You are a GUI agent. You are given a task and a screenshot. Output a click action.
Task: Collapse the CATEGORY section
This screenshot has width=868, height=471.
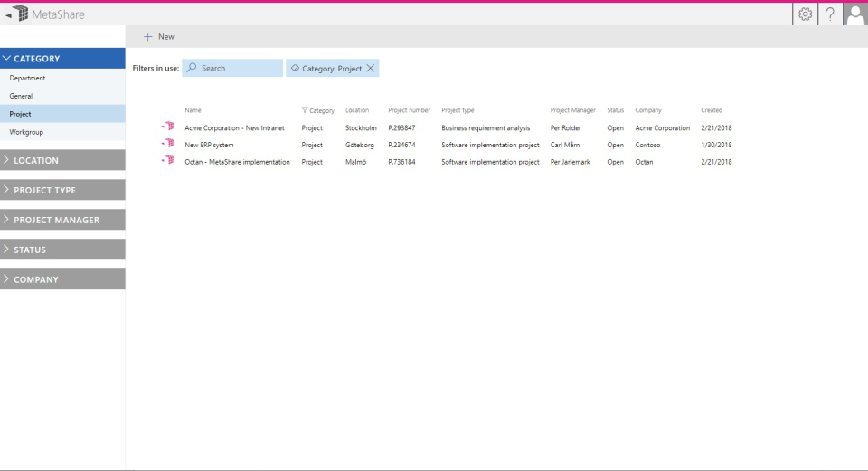(62, 58)
